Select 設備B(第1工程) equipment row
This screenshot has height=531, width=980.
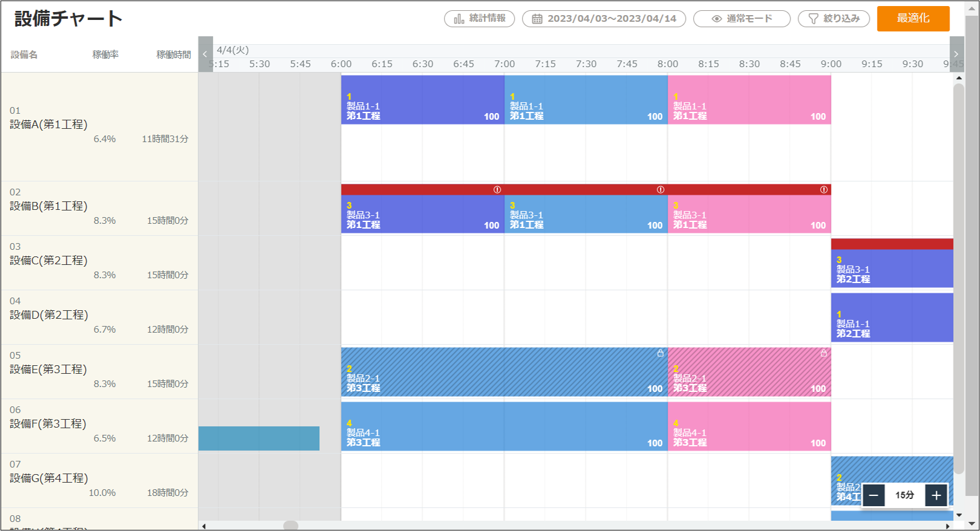click(x=99, y=209)
